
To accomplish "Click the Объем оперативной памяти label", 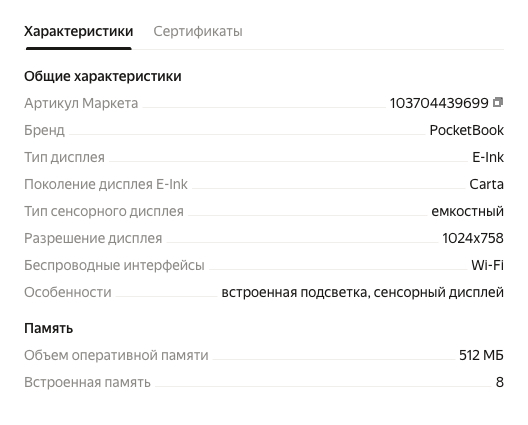I will click(x=116, y=355).
